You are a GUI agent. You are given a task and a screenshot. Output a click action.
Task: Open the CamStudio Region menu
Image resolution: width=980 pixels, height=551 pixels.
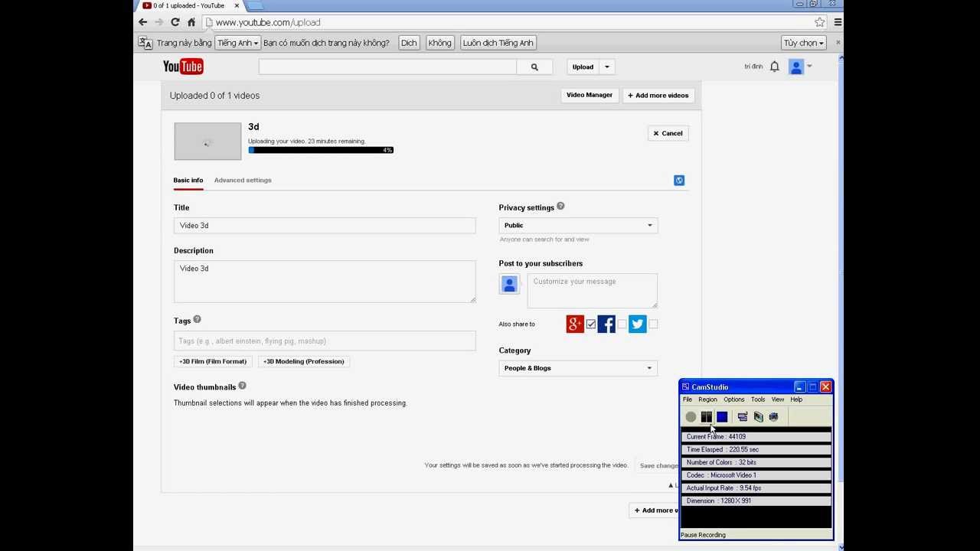[x=707, y=399]
